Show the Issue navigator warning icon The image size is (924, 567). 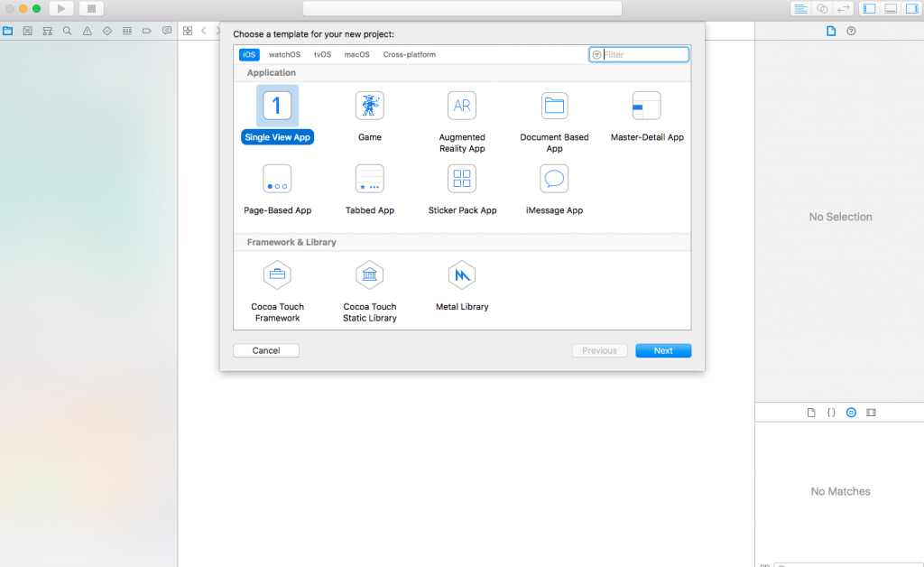pyautogui.click(x=88, y=31)
